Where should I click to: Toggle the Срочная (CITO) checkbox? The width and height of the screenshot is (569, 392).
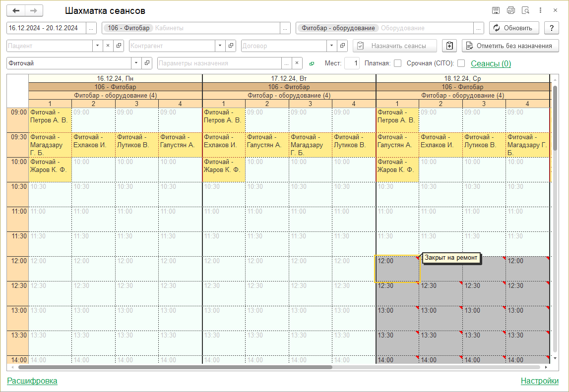click(x=461, y=63)
